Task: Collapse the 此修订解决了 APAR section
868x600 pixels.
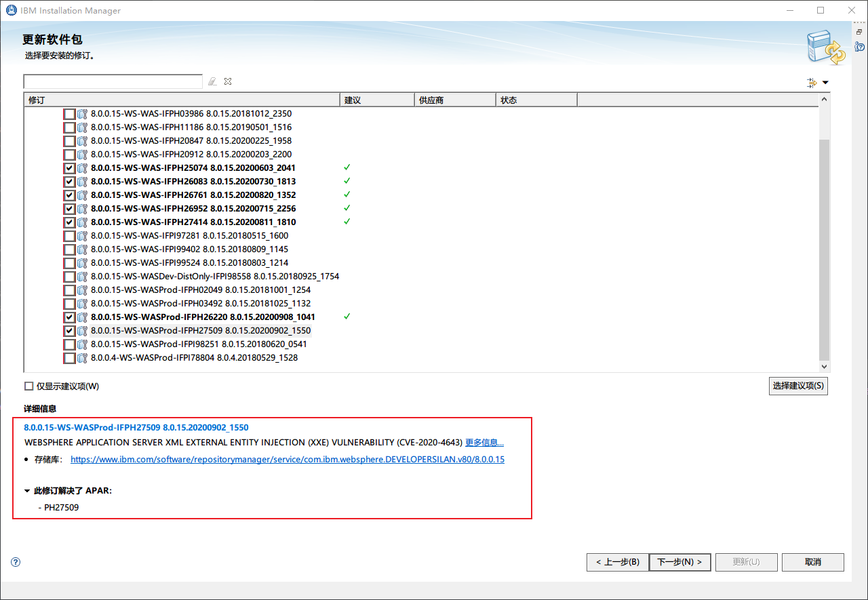Action: [27, 491]
